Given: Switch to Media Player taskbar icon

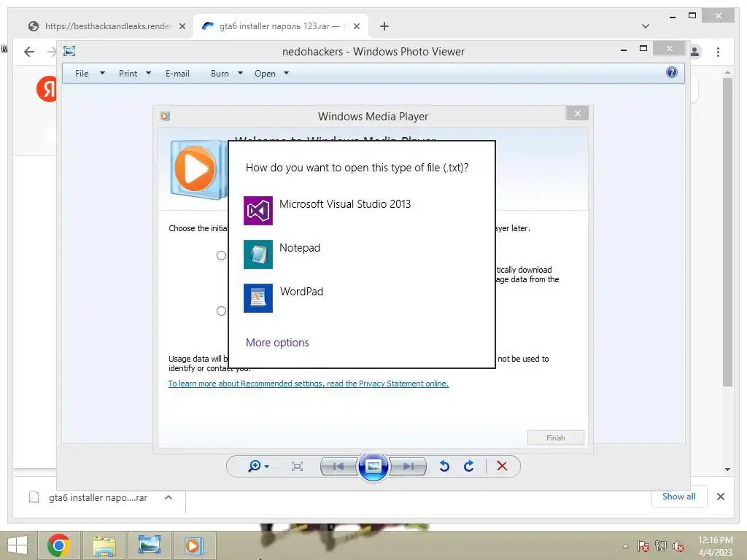Looking at the screenshot, I should 193,545.
